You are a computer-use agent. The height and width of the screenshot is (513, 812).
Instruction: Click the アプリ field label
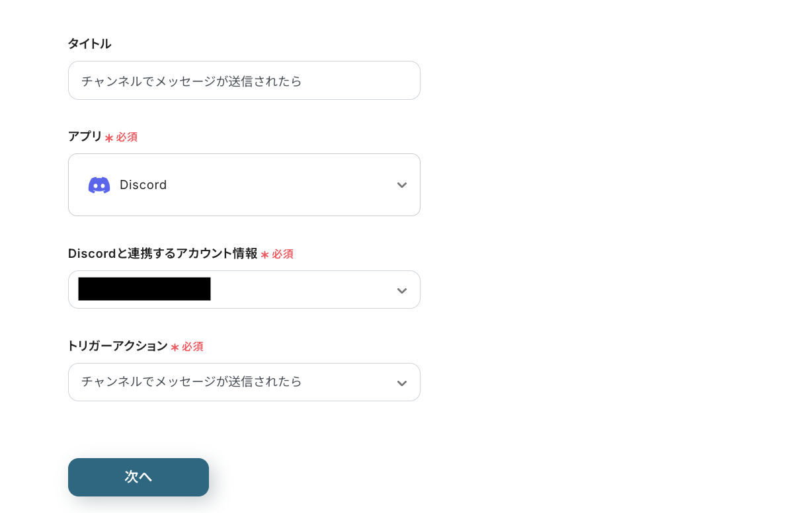[x=85, y=136]
